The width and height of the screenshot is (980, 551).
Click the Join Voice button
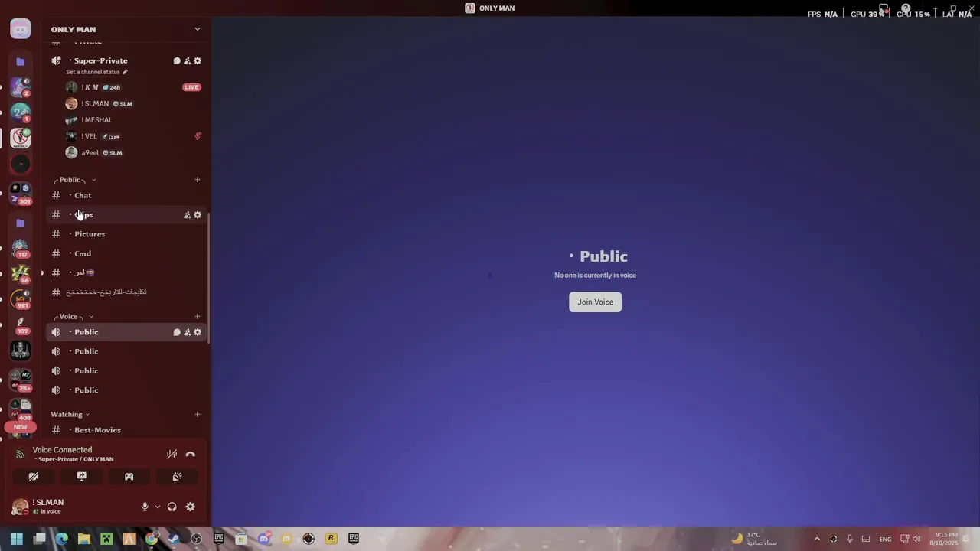coord(595,302)
